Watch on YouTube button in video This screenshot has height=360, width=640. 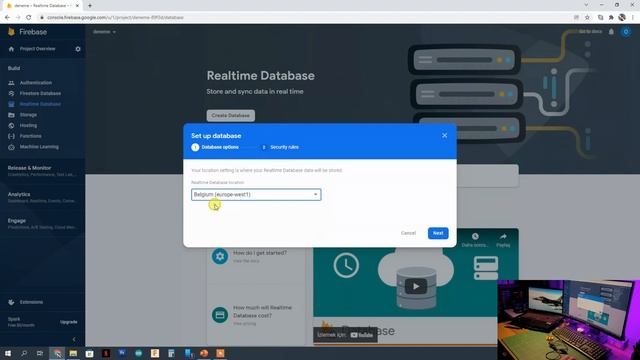pyautogui.click(x=345, y=335)
